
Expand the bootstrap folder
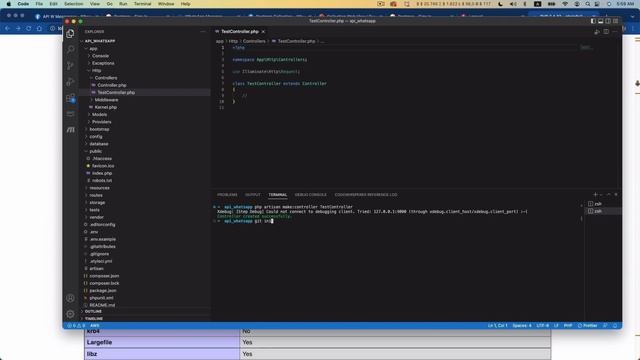99,129
